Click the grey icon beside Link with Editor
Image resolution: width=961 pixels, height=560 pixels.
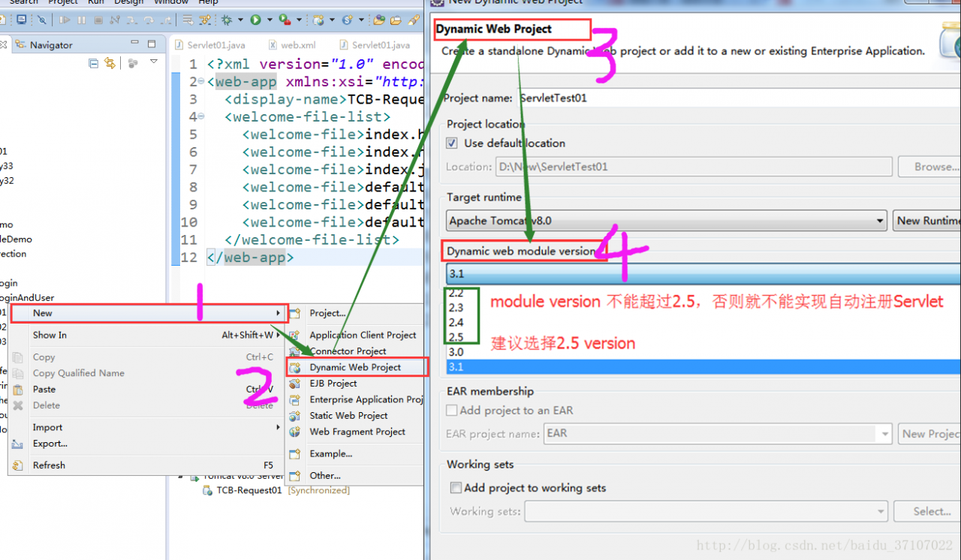[x=133, y=63]
